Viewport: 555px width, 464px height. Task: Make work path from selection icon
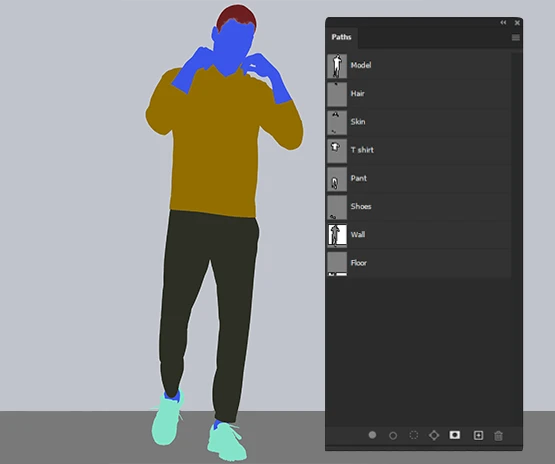point(434,435)
